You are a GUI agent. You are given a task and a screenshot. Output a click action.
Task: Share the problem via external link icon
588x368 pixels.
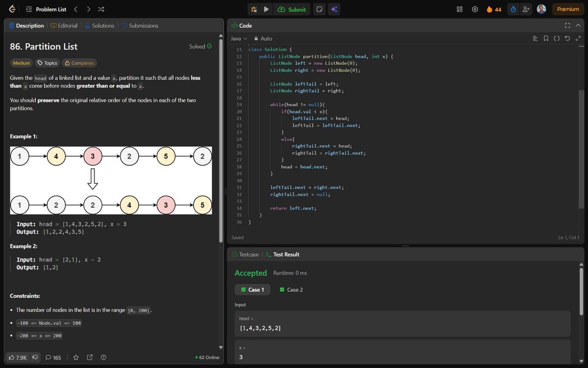pos(90,358)
